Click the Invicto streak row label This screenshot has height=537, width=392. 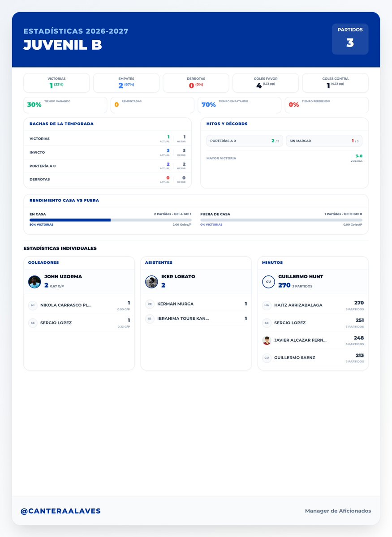(x=37, y=152)
